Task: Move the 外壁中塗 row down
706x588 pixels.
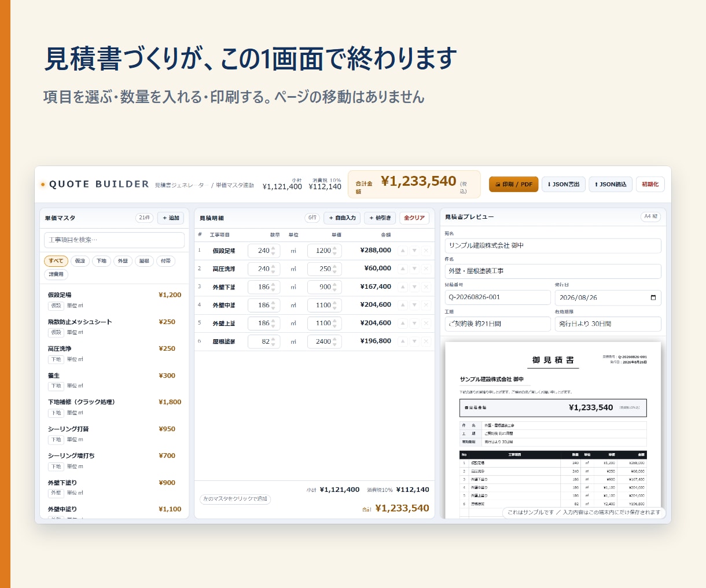Action: tap(414, 305)
